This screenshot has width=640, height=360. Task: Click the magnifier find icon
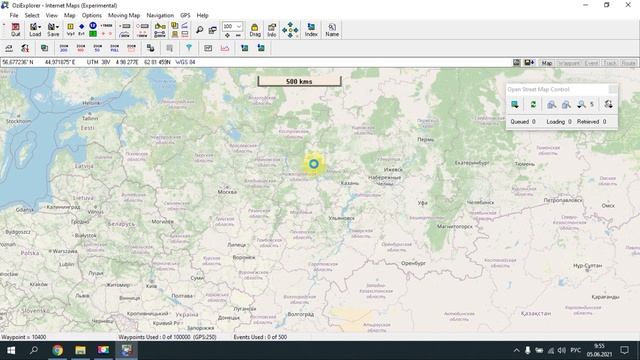tap(200, 30)
